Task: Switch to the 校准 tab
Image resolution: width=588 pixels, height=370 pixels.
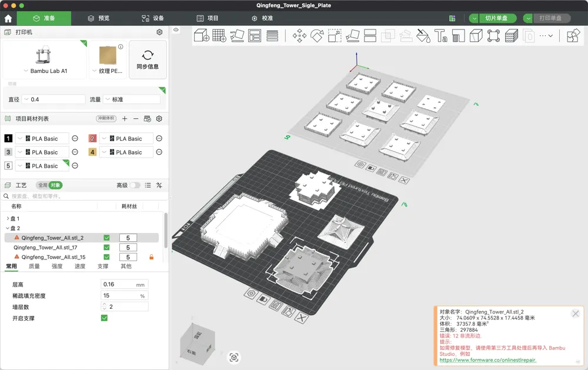Action: [x=262, y=18]
